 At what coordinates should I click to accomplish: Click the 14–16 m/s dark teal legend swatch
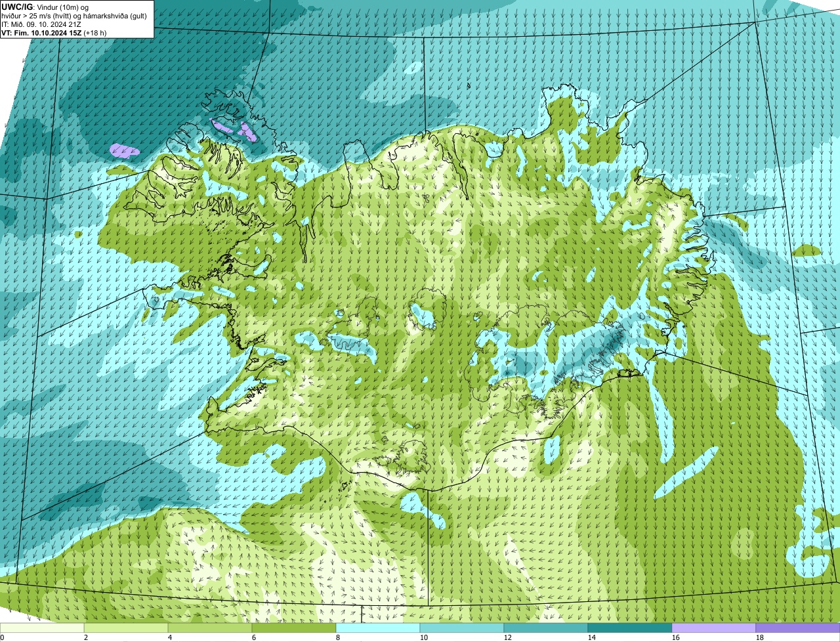click(630, 628)
